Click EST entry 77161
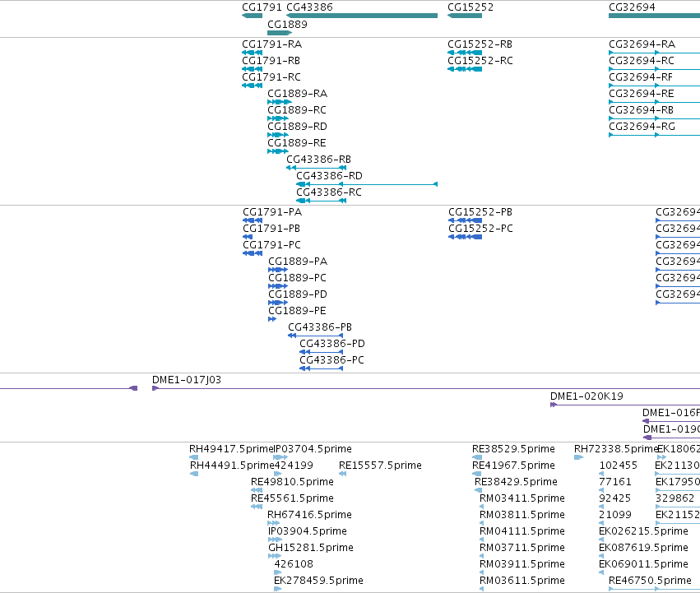 [615, 482]
